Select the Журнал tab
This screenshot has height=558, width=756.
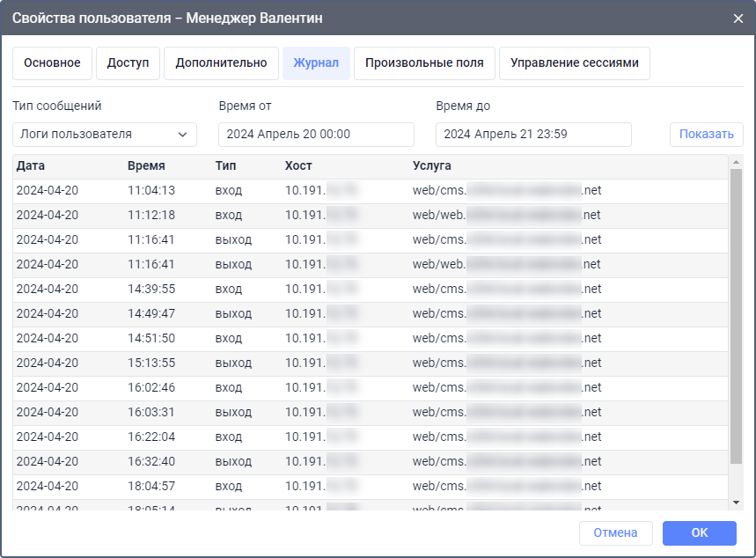(316, 63)
